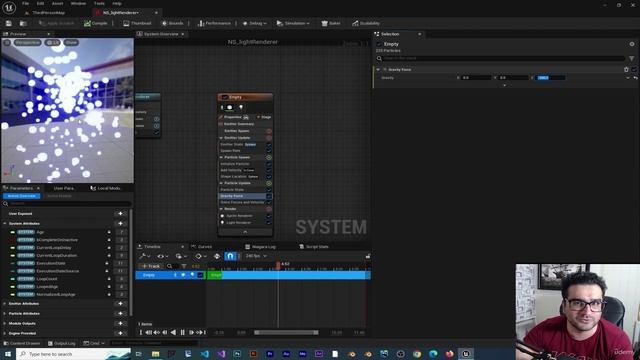
Task: Select the Selection panel tab
Action: [390, 34]
